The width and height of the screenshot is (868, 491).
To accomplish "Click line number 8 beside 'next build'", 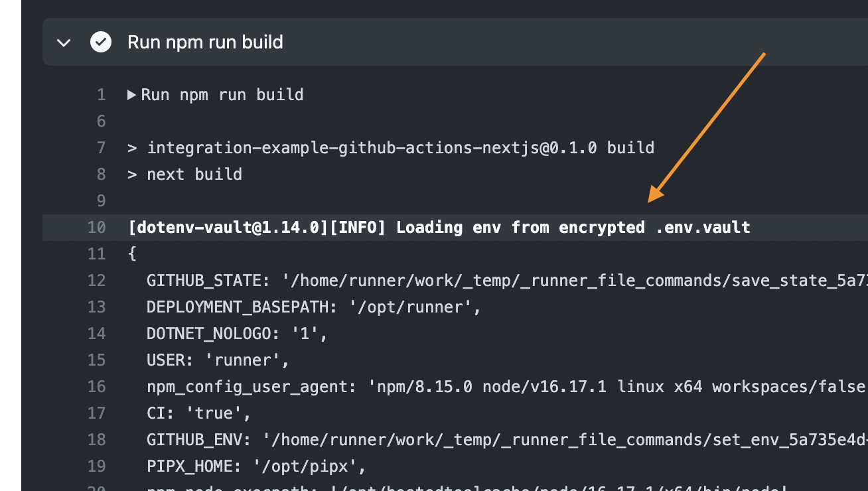I will [101, 175].
